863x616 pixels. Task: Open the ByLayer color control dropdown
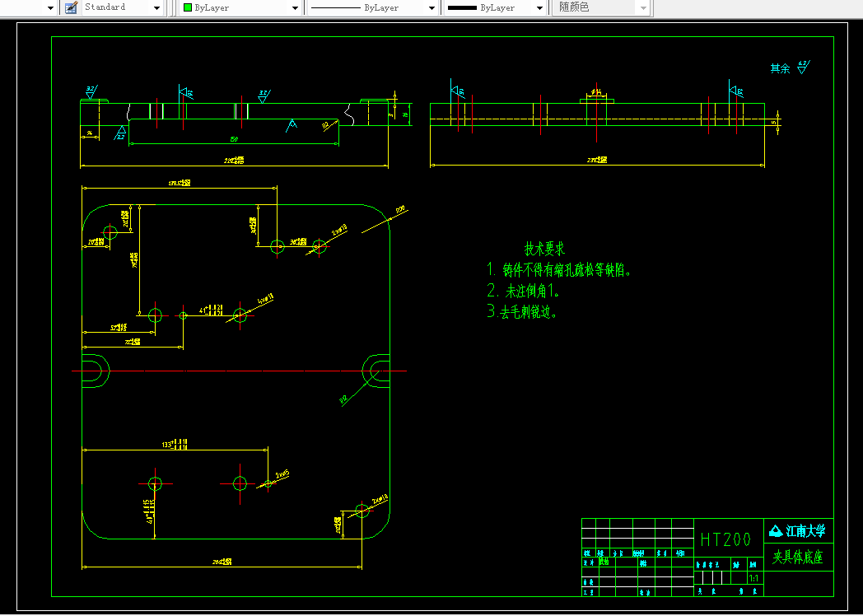(x=295, y=8)
